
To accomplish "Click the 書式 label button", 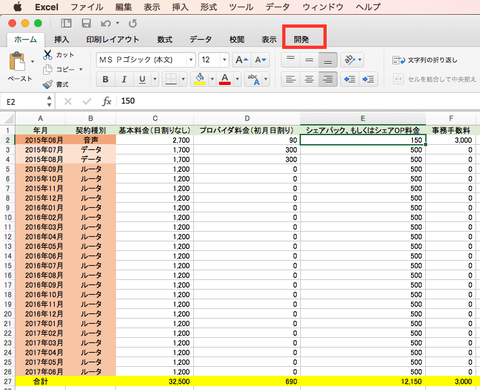I will pyautogui.click(x=62, y=84).
